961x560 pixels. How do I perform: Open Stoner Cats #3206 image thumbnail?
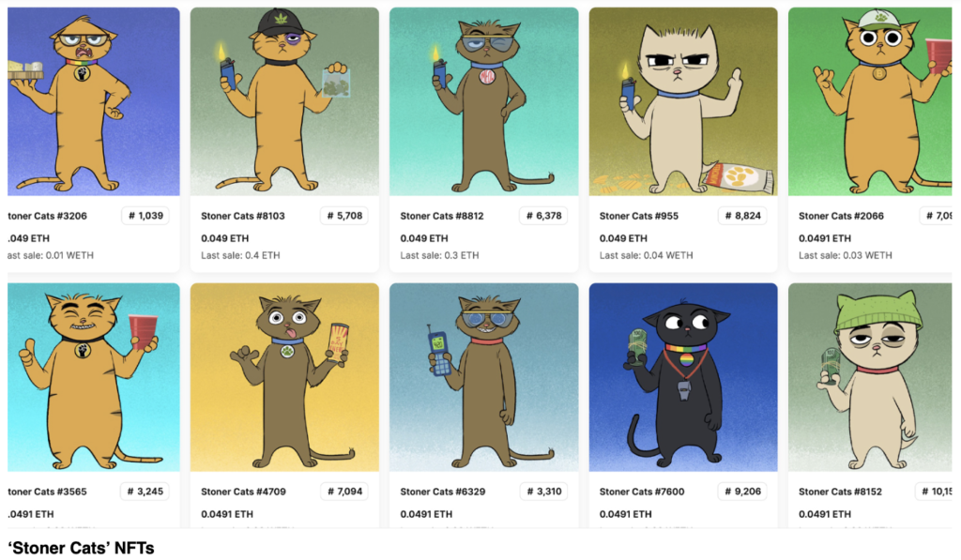coord(93,101)
